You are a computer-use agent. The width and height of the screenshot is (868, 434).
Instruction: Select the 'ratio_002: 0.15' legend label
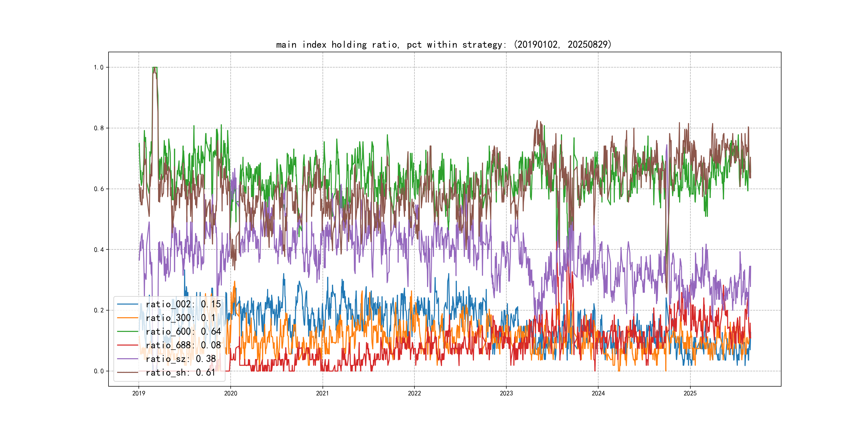[x=183, y=304]
